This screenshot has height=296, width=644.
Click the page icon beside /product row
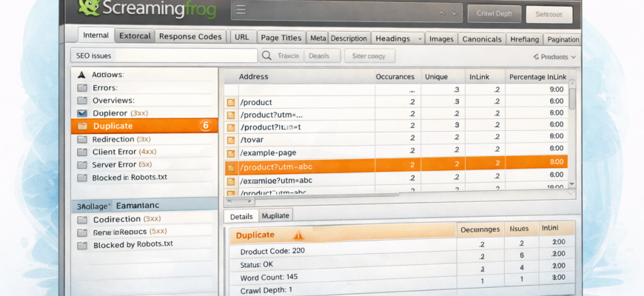pos(231,102)
